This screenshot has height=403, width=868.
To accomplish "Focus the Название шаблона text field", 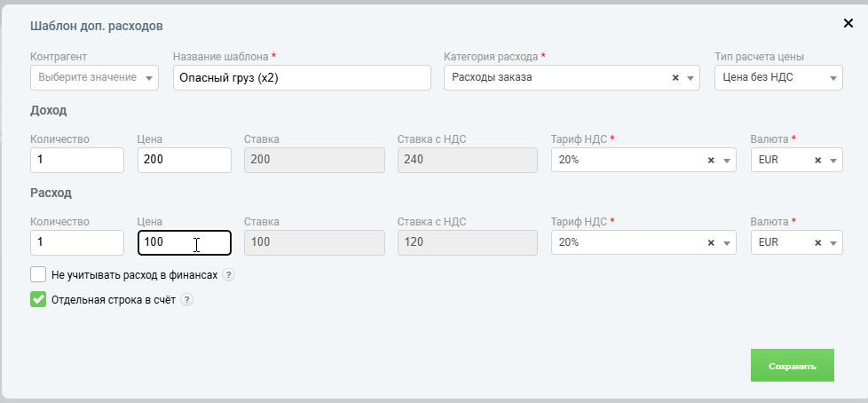I will [x=302, y=78].
